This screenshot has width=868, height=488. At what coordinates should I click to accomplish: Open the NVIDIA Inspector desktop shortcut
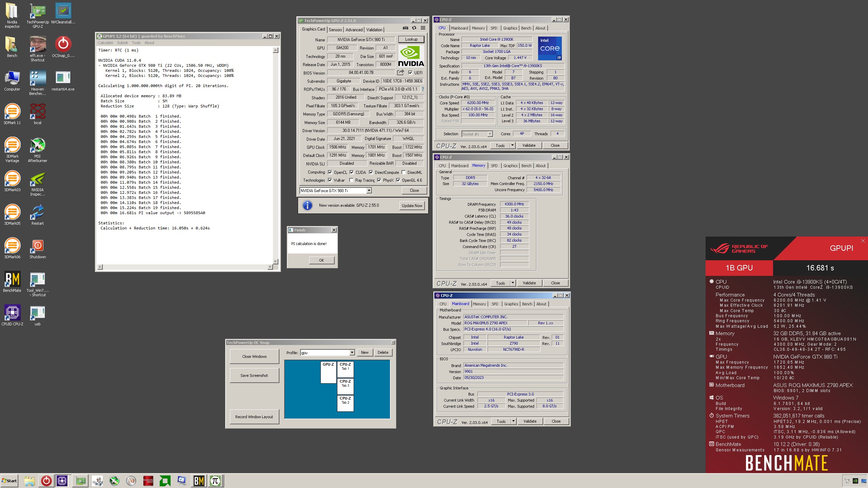[38, 183]
